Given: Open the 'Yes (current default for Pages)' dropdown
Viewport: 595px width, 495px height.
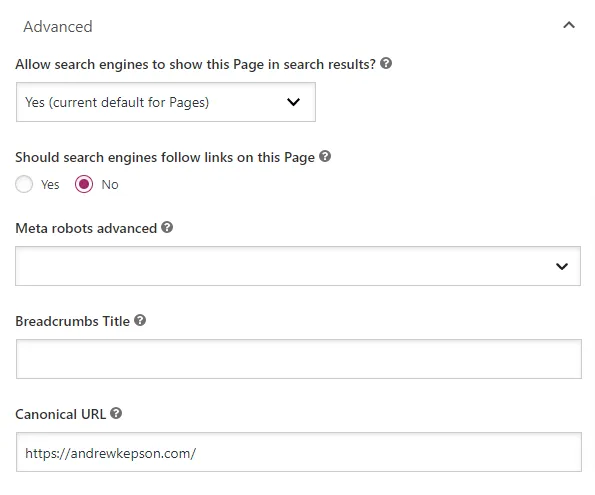Looking at the screenshot, I should (166, 102).
